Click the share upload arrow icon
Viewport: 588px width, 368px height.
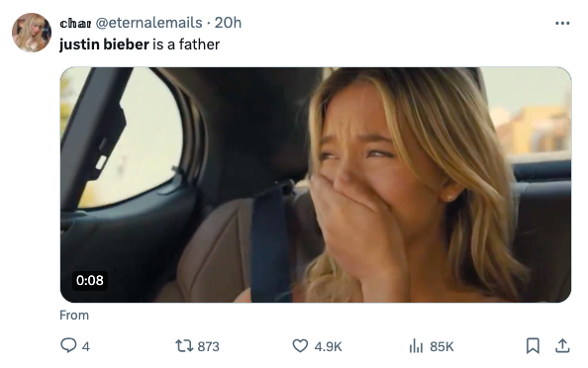pyautogui.click(x=562, y=346)
